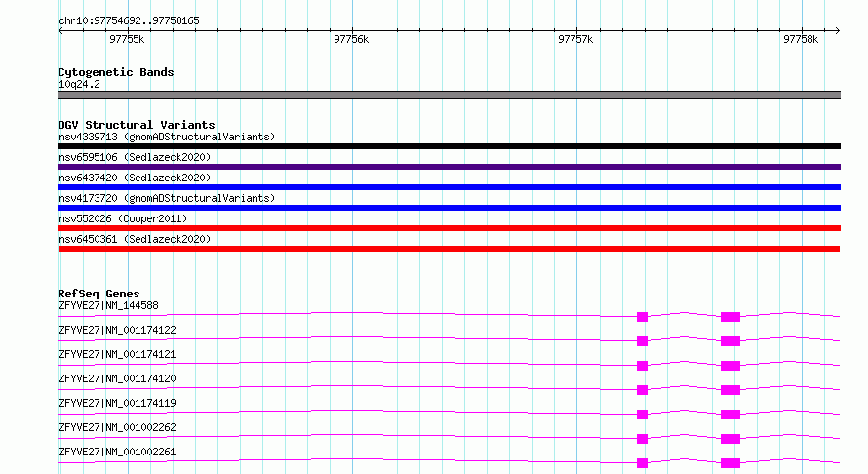
Task: Open the DGV Structural Variants track title
Action: click(x=137, y=125)
